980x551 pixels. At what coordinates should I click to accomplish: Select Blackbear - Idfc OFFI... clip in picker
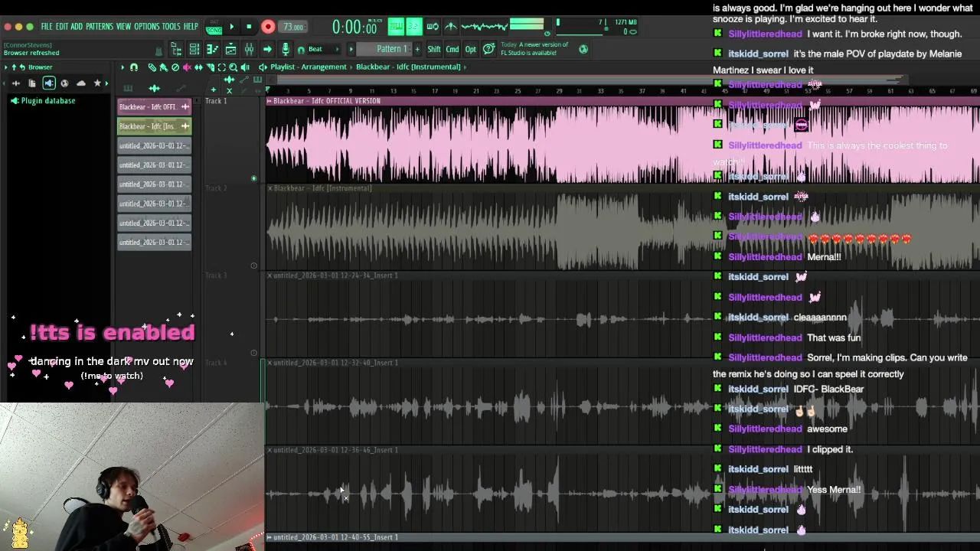tap(154, 106)
